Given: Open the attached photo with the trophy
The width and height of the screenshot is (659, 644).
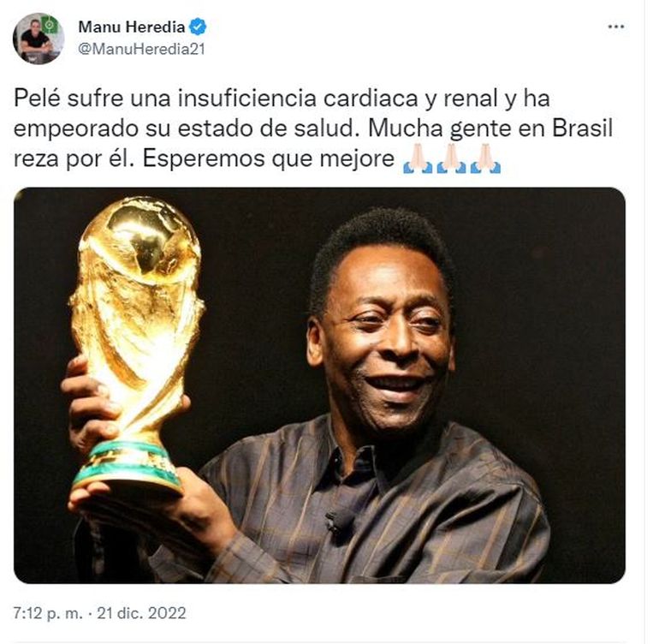Looking at the screenshot, I should [319, 385].
